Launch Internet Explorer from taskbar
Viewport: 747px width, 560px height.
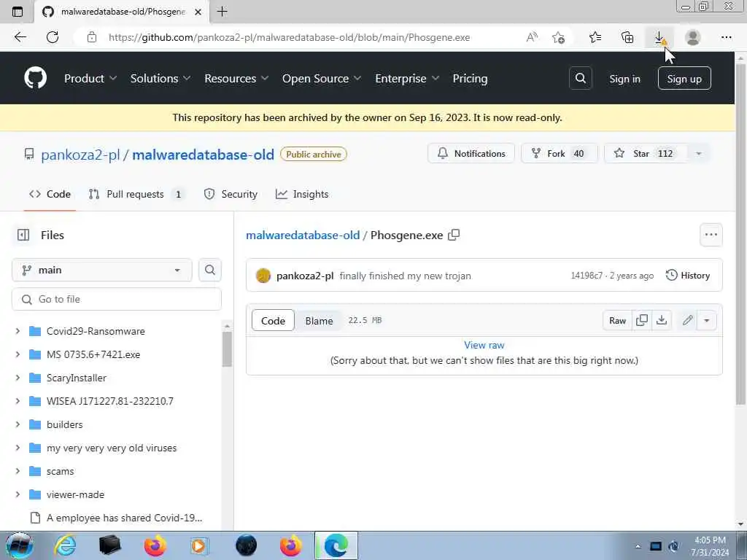tap(65, 545)
